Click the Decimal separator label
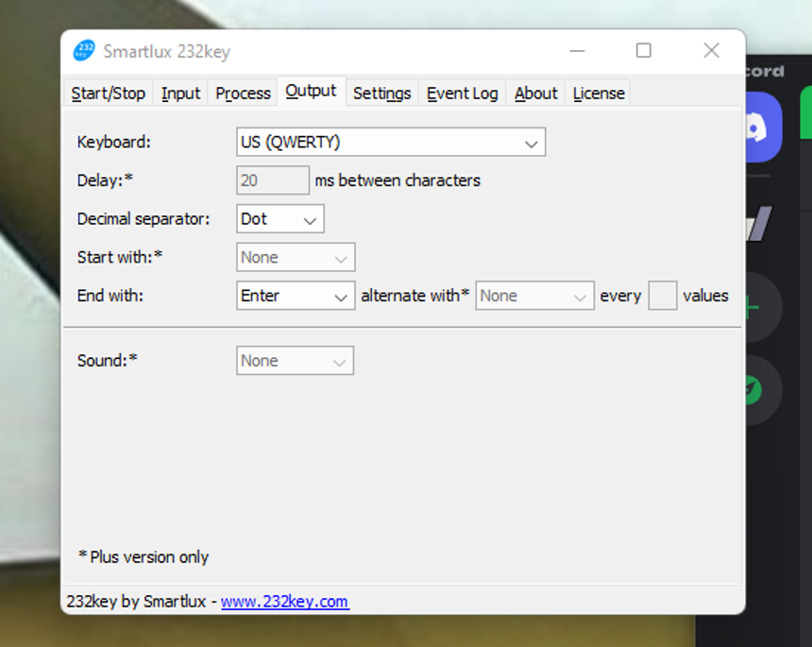The height and width of the screenshot is (647, 812). (144, 218)
